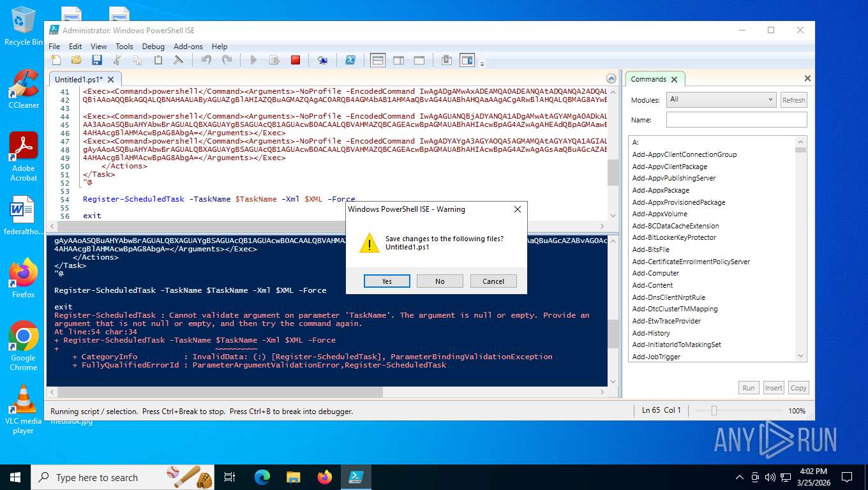868x490 pixels.
Task: Click the Run button in Commands pane
Action: click(749, 387)
